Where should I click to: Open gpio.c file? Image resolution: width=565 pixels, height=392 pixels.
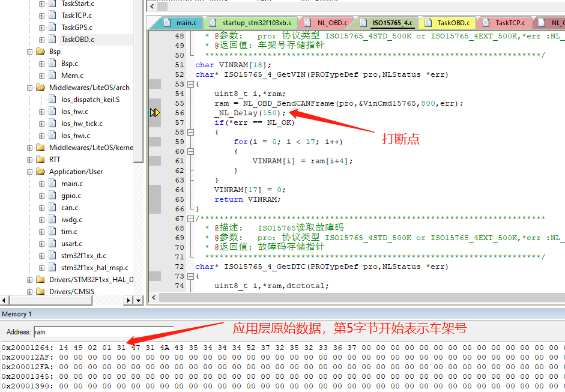tap(71, 196)
